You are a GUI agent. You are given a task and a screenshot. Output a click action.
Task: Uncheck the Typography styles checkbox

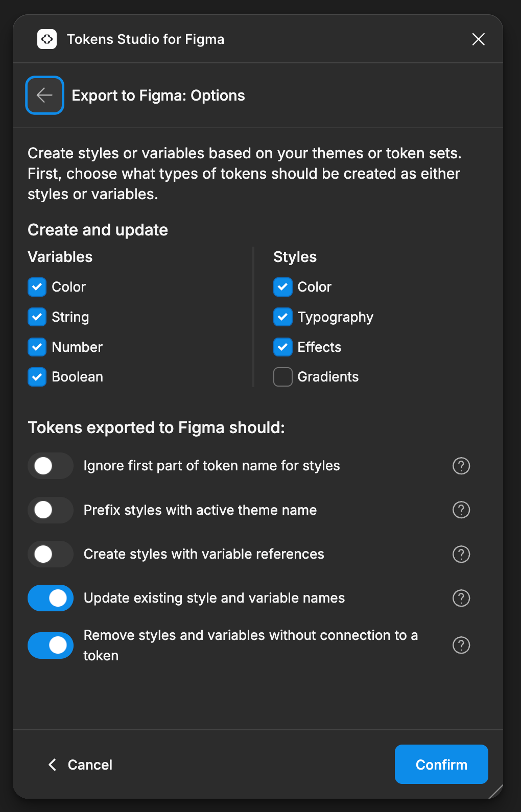[x=283, y=317]
